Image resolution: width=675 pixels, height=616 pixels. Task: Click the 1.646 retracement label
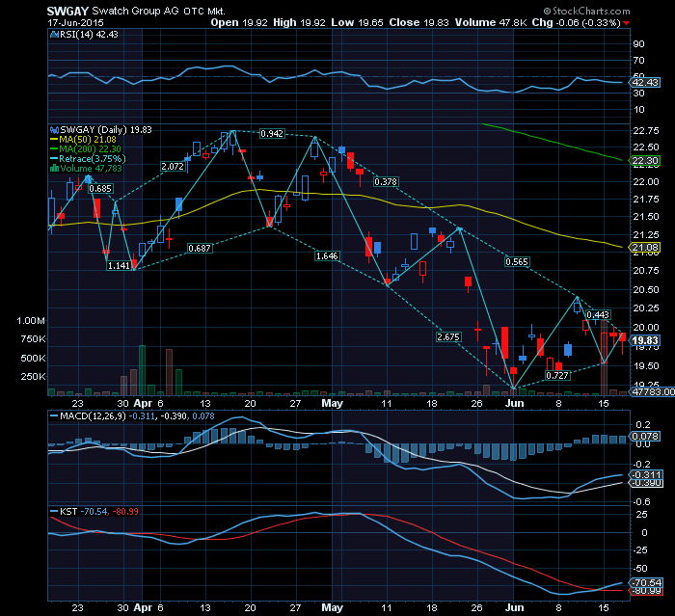coord(327,256)
